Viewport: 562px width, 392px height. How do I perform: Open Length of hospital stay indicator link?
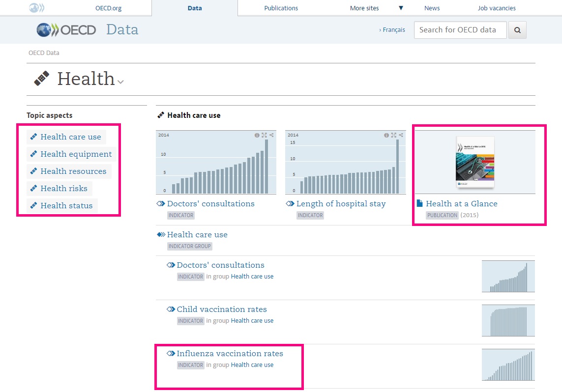pos(341,204)
